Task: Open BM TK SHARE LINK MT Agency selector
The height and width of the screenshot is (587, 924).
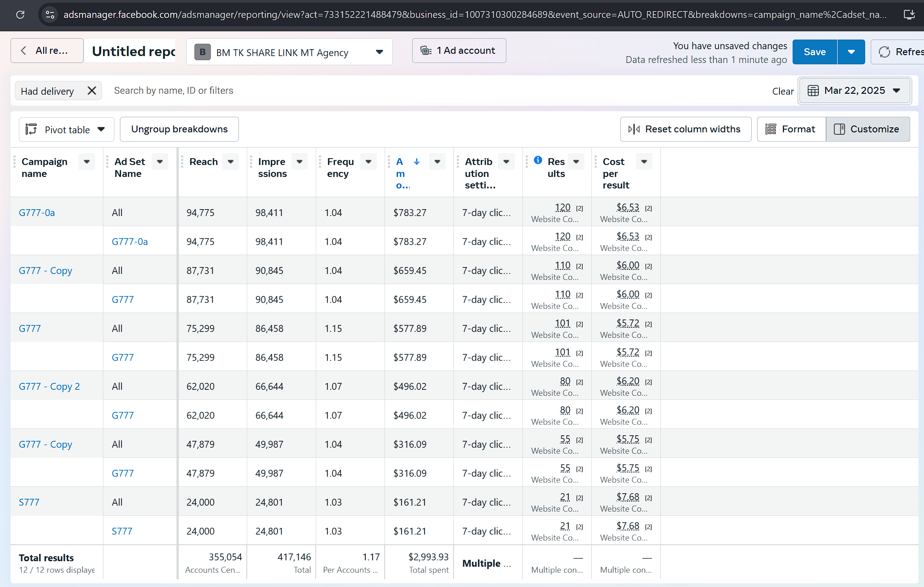Action: [289, 52]
